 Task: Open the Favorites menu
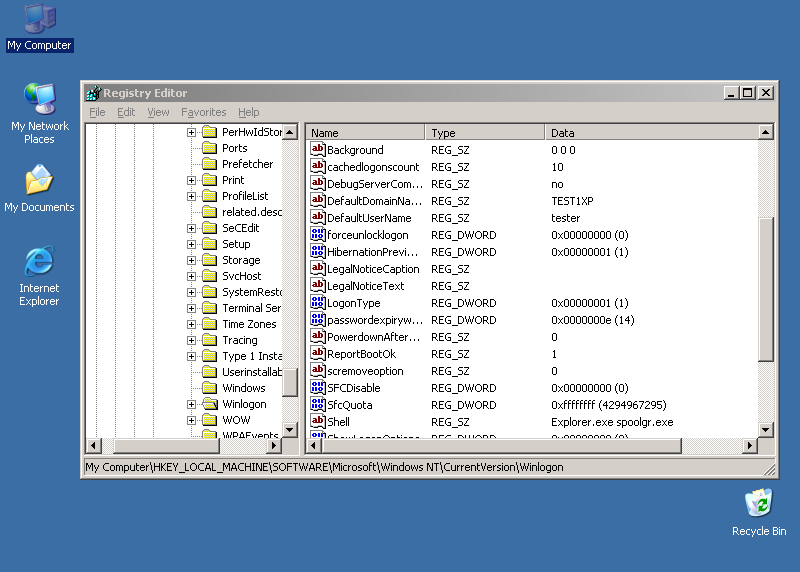[204, 112]
